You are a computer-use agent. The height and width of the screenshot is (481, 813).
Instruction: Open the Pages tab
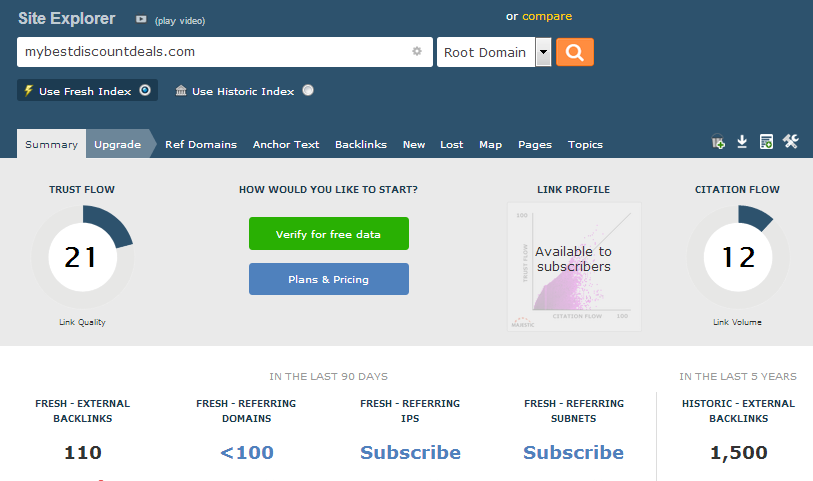point(535,144)
